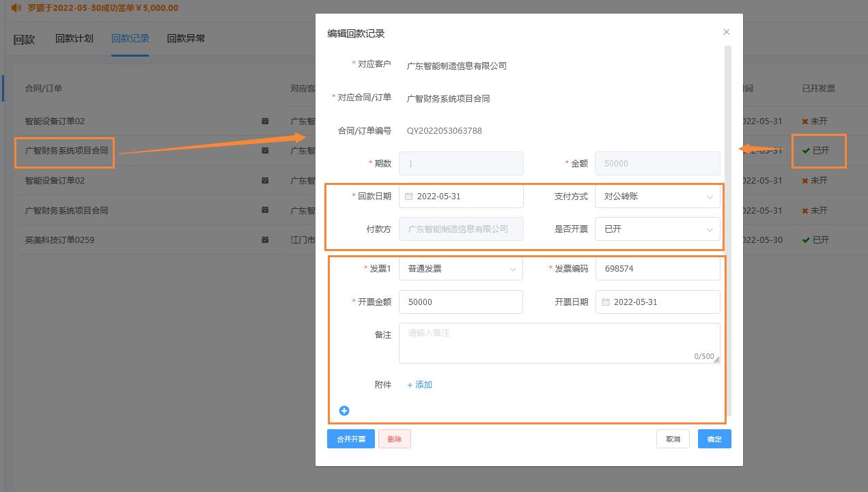868x492 pixels.
Task: Click the archive icon on the last 广智财务系统项目合同 row
Action: (x=265, y=210)
